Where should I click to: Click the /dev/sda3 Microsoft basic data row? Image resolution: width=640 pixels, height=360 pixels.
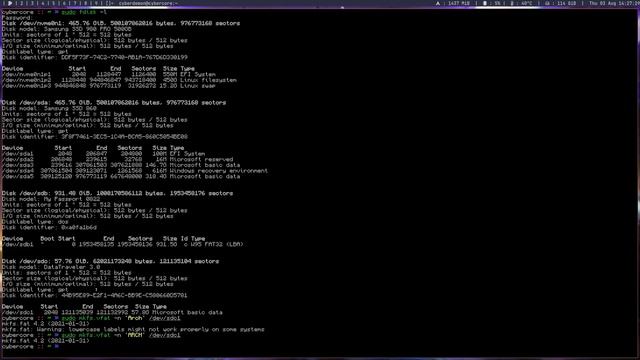(x=121, y=165)
